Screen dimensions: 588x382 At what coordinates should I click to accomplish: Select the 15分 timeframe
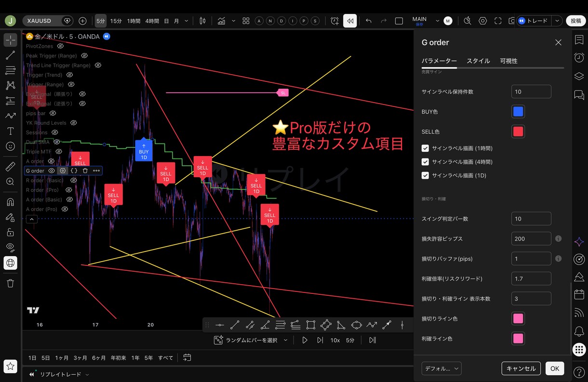(116, 21)
